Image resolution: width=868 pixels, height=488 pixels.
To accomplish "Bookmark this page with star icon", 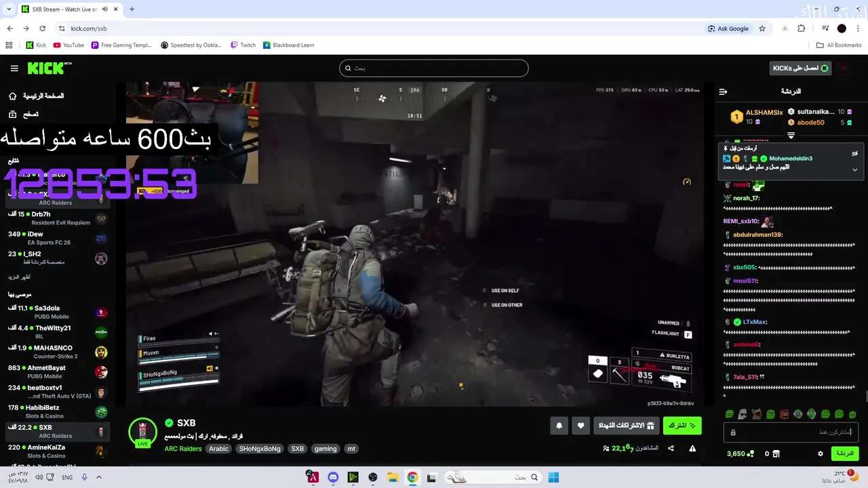I will [x=762, y=28].
